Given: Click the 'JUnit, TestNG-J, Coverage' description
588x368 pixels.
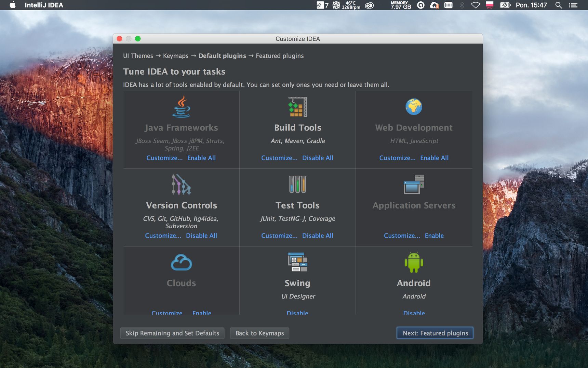Looking at the screenshot, I should coord(297,218).
